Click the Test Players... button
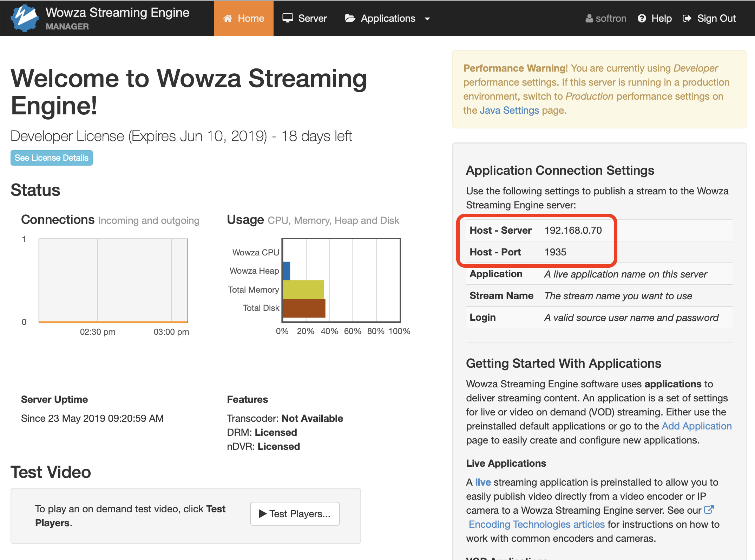Screen dimensions: 755x560 (295, 514)
